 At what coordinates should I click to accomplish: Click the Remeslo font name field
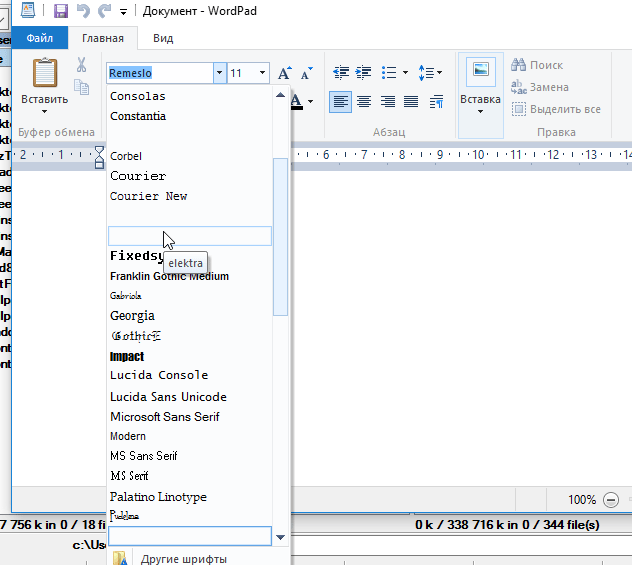point(160,73)
